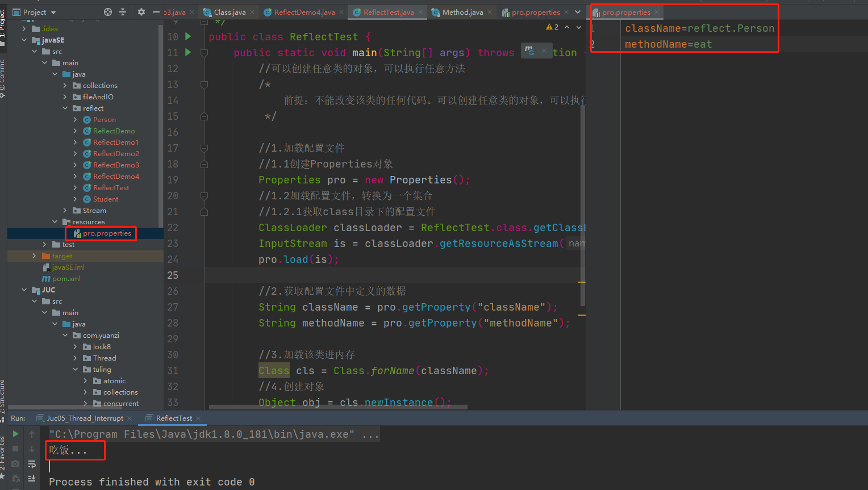
Task: Close the Method.java editor tab
Action: (490, 12)
